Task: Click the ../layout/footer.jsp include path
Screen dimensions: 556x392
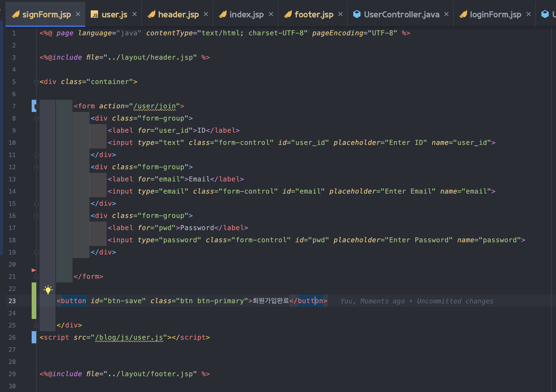Action: pyautogui.click(x=150, y=374)
